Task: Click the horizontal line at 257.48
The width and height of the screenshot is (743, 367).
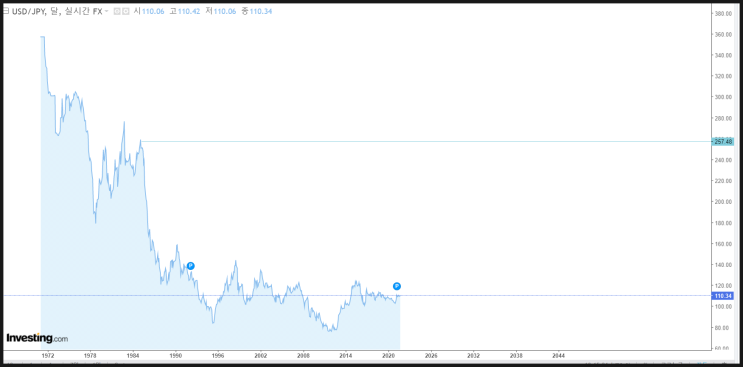Action: (426, 142)
